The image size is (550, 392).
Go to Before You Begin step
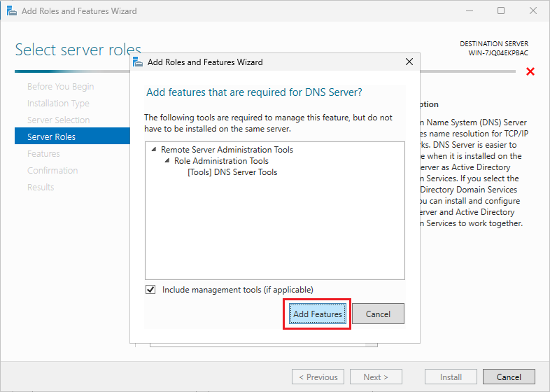[x=60, y=87]
